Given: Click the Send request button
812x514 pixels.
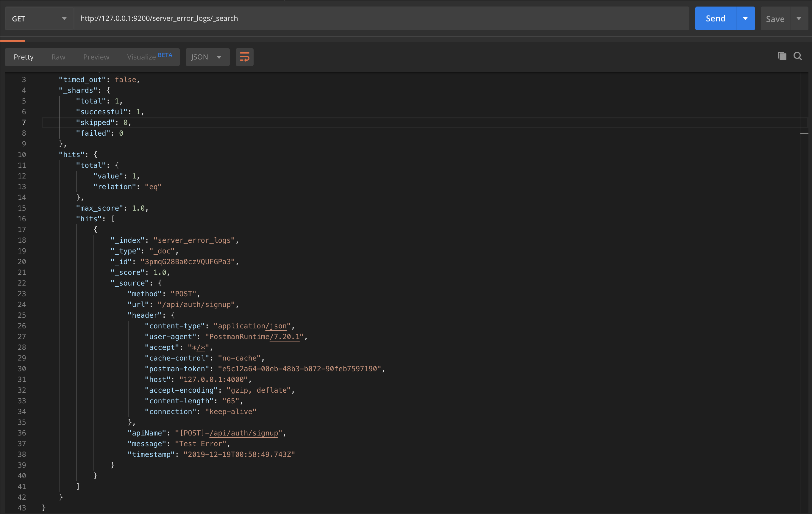Looking at the screenshot, I should [715, 18].
